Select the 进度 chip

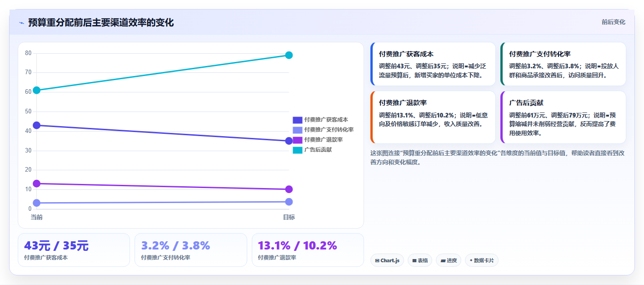[449, 260]
